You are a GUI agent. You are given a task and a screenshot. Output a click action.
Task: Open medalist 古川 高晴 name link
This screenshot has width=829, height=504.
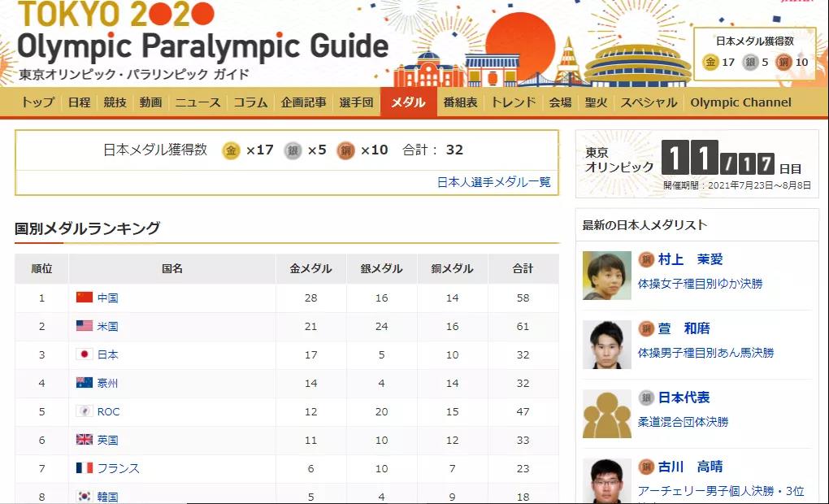point(691,467)
